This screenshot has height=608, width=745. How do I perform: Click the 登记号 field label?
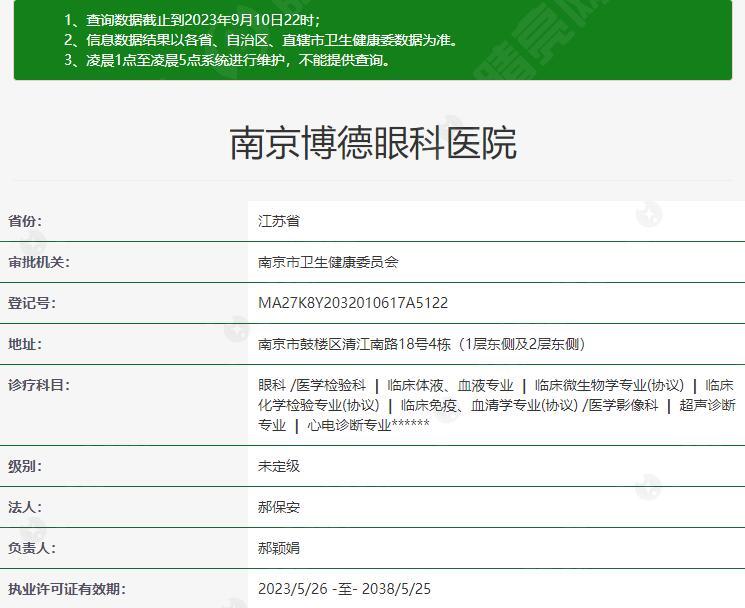pyautogui.click(x=32, y=303)
